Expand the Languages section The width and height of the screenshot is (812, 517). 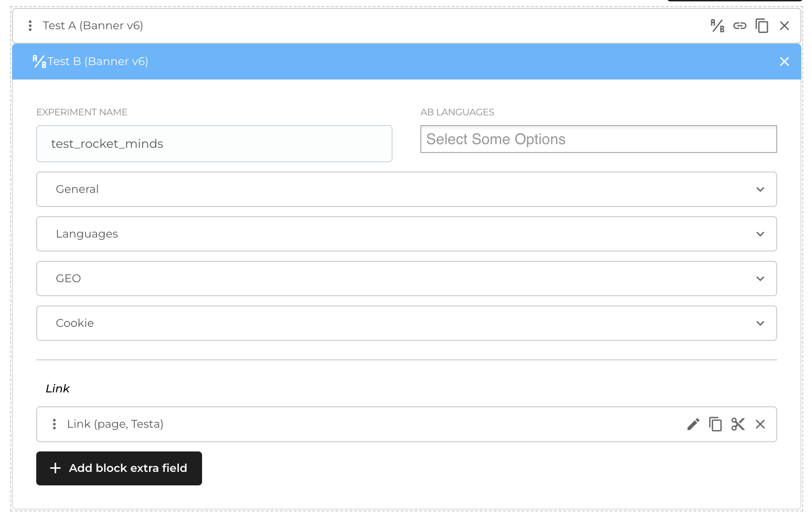pyautogui.click(x=760, y=234)
